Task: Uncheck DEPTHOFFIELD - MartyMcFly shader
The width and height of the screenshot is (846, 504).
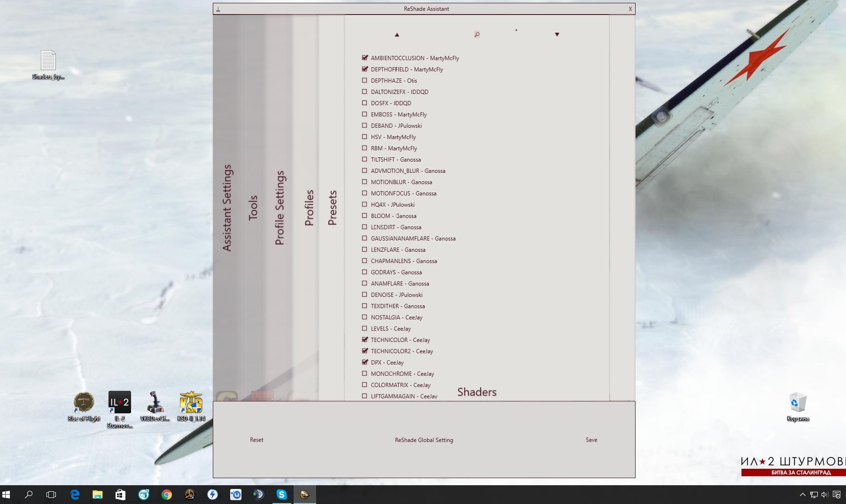Action: [365, 69]
